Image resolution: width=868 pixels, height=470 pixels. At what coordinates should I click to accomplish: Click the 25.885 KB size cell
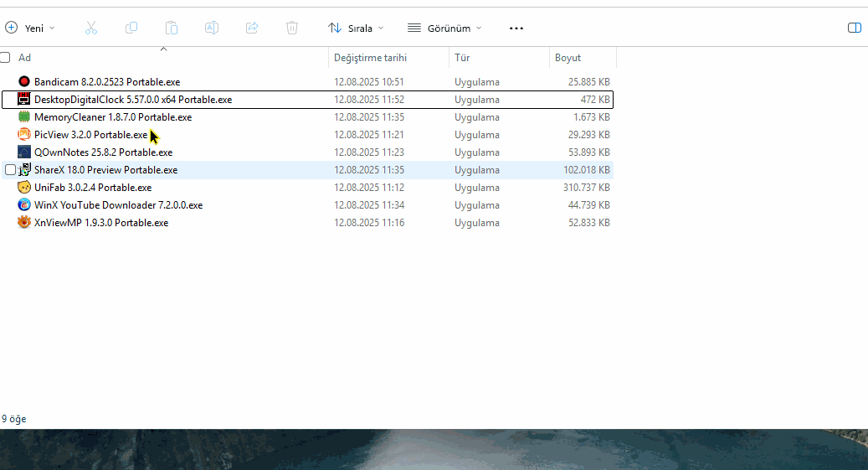pyautogui.click(x=589, y=82)
